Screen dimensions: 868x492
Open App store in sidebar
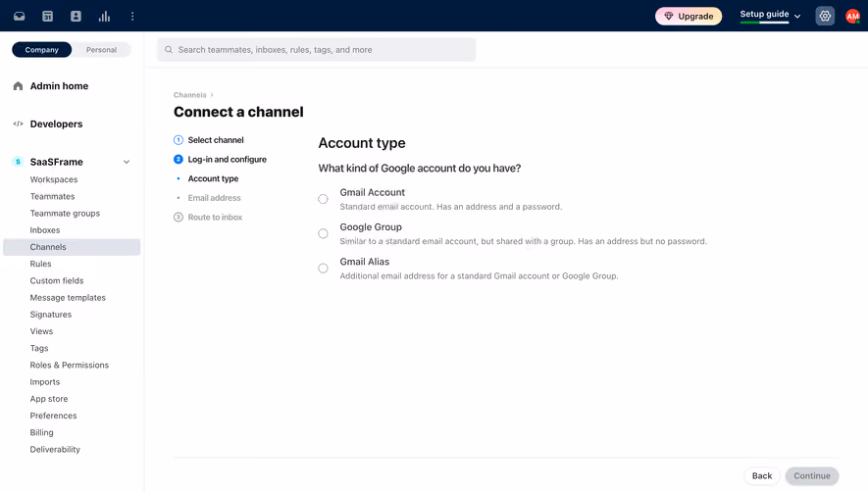click(49, 399)
